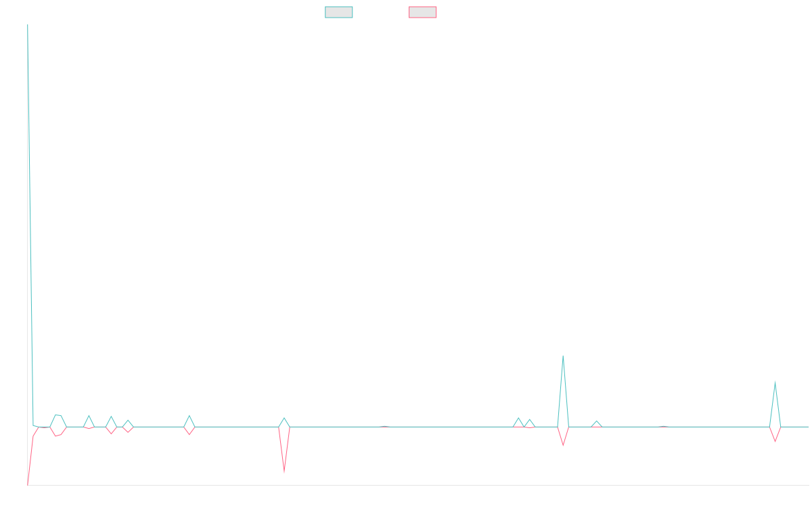The image size is (812, 508).
Task: Toggle the Additions legend color box
Action: (x=339, y=12)
